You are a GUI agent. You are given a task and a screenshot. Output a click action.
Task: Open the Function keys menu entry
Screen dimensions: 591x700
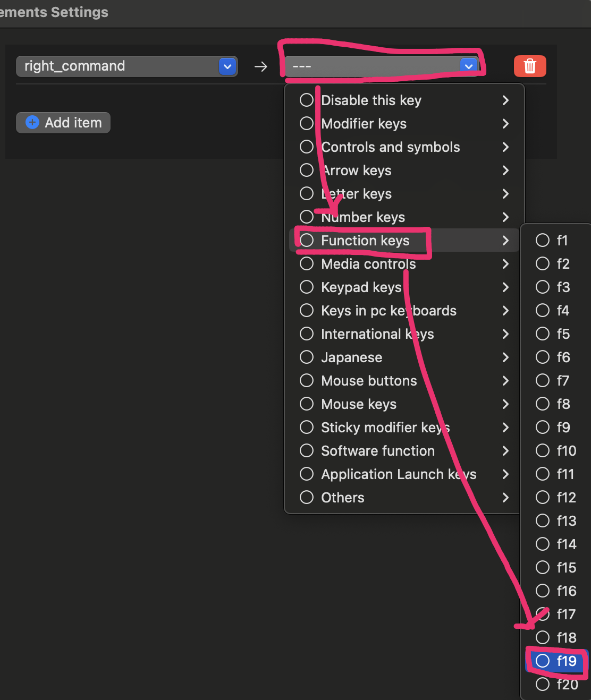[404, 241]
